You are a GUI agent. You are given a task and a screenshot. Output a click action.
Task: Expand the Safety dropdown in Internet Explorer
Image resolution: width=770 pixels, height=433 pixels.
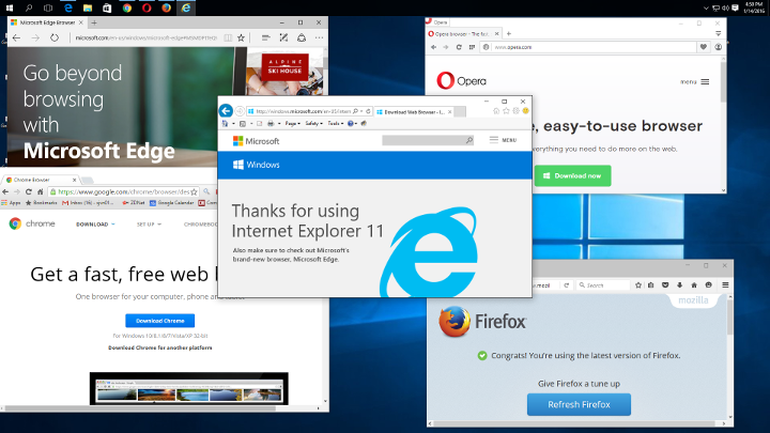314,123
